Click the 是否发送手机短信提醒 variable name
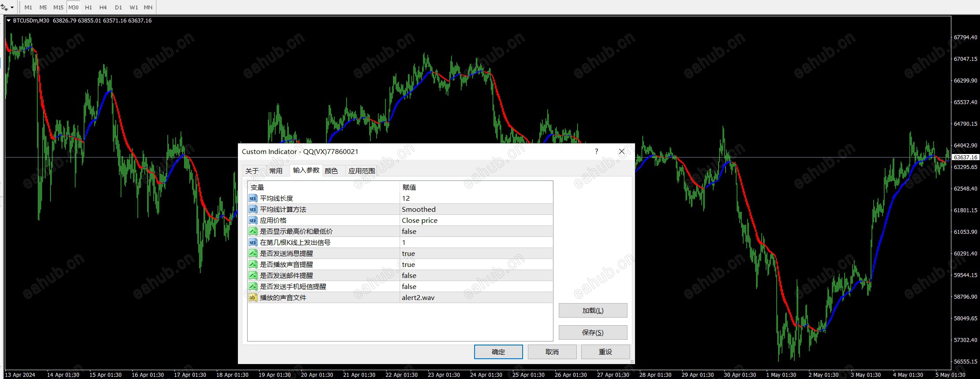The height and width of the screenshot is (379, 980). [293, 287]
